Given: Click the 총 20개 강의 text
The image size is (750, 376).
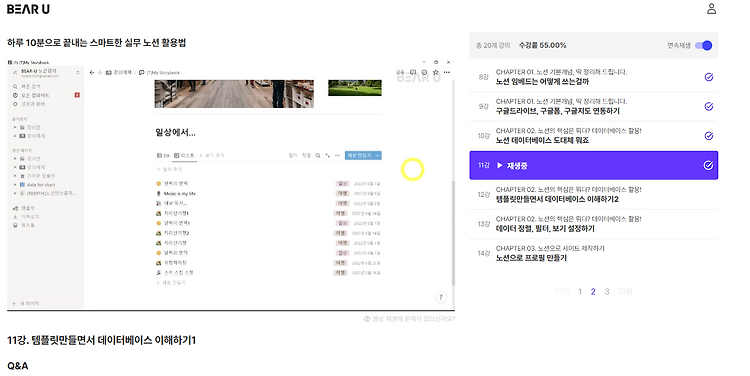Looking at the screenshot, I should click(x=493, y=45).
